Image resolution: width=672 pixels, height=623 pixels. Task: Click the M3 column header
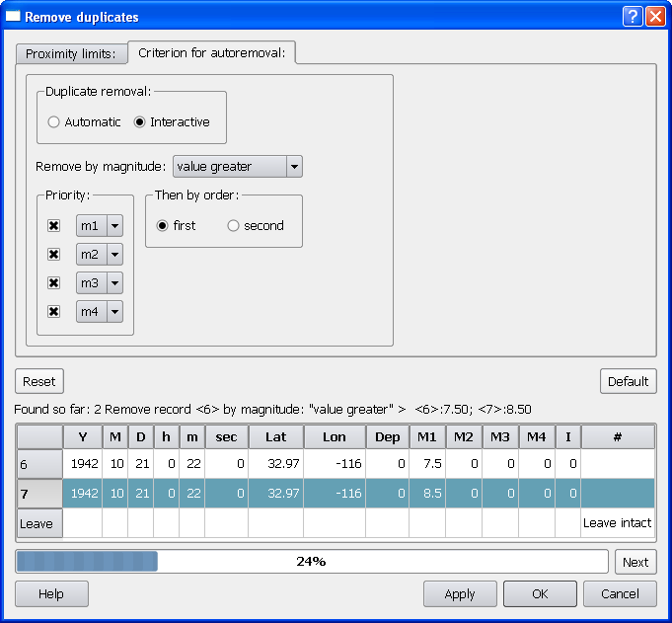click(500, 437)
